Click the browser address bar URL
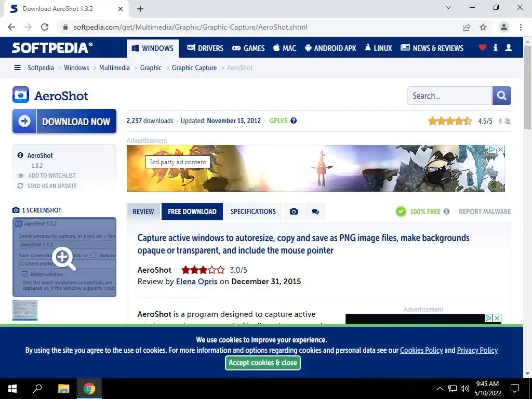The height and width of the screenshot is (399, 532). point(190,27)
